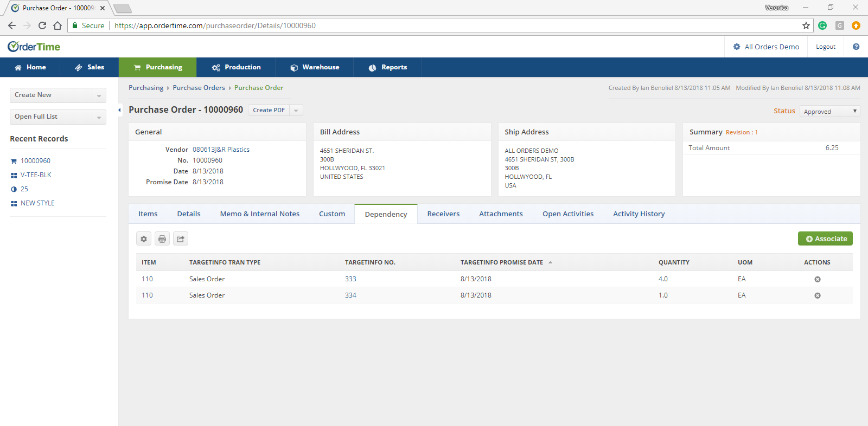The width and height of the screenshot is (868, 426).
Task: Open the Home navigation menu
Action: [x=30, y=67]
